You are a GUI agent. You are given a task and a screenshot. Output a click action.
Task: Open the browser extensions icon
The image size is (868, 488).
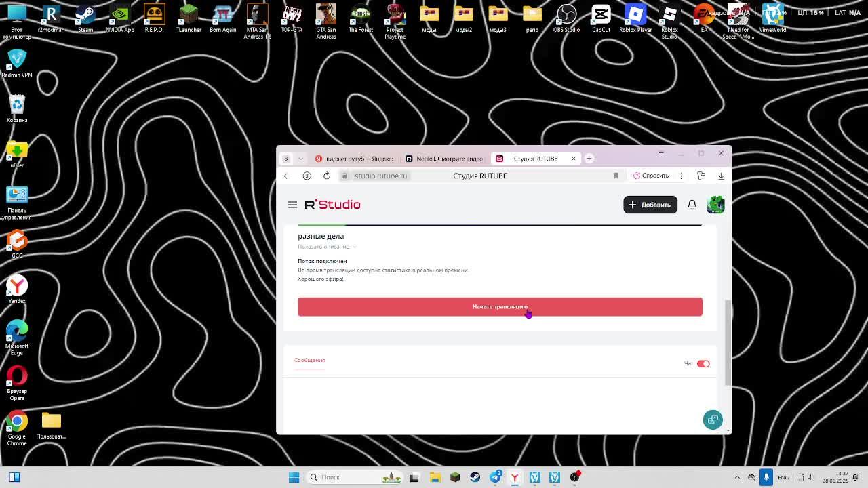coord(701,176)
